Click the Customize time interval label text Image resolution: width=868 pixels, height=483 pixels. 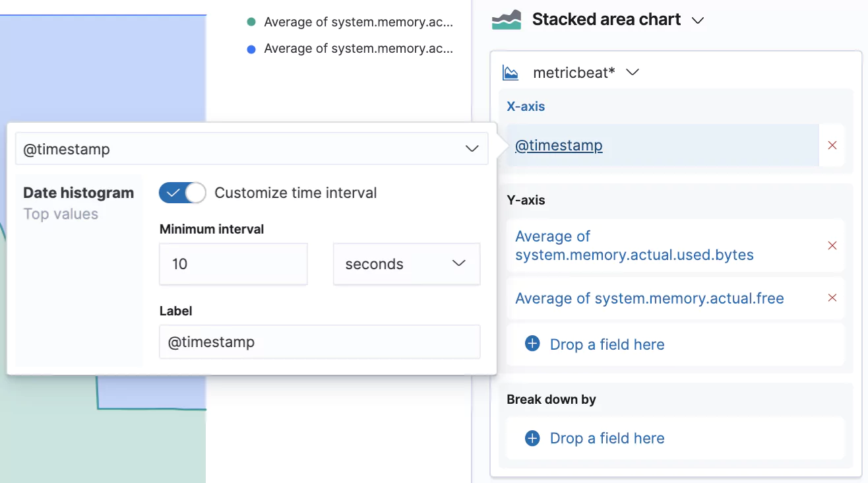click(x=295, y=193)
